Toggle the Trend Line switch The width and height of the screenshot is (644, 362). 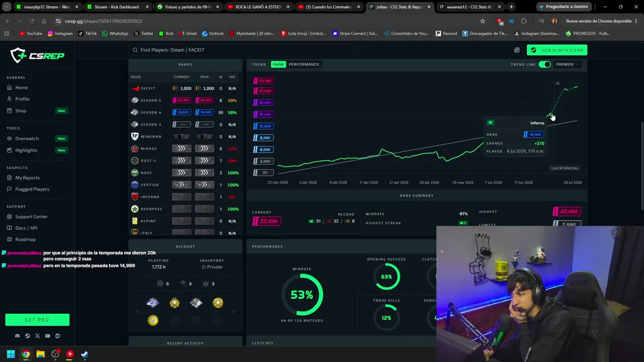tap(544, 64)
